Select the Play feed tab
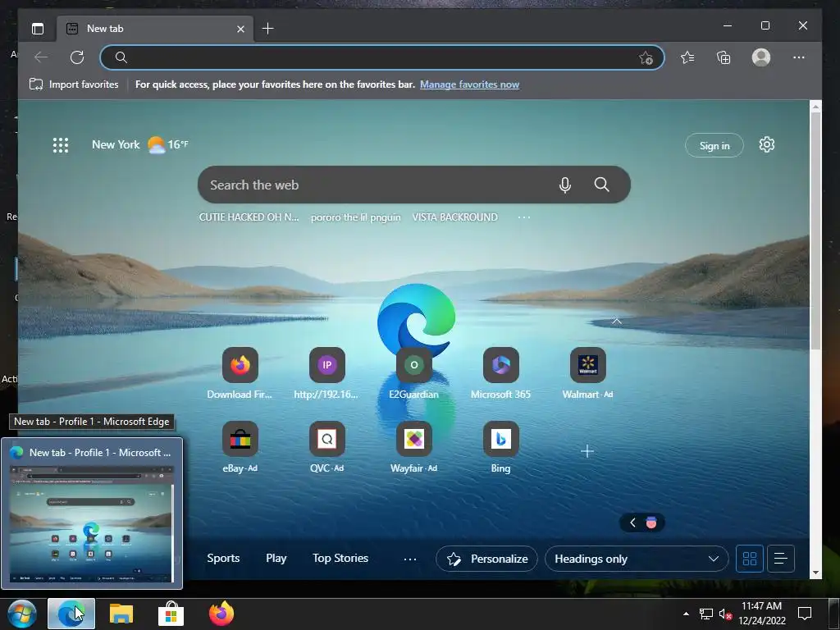This screenshot has width=840, height=630. point(276,558)
